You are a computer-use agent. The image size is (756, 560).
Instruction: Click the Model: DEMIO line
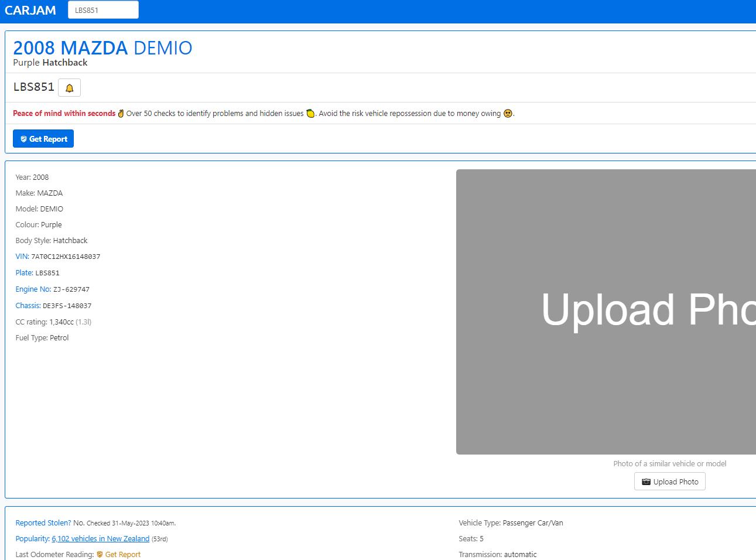click(39, 209)
